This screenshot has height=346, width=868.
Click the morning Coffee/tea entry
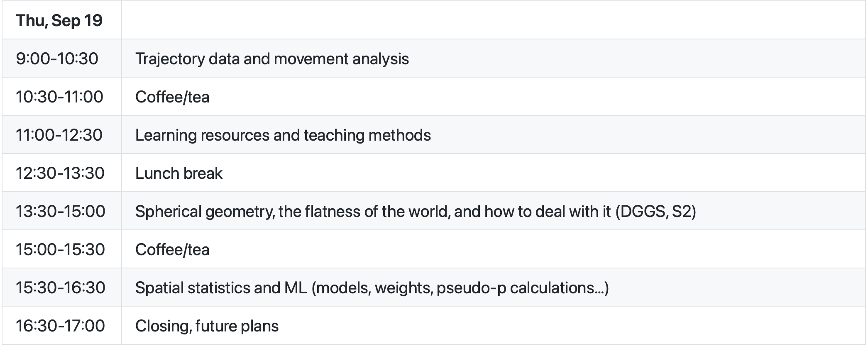[x=172, y=97]
